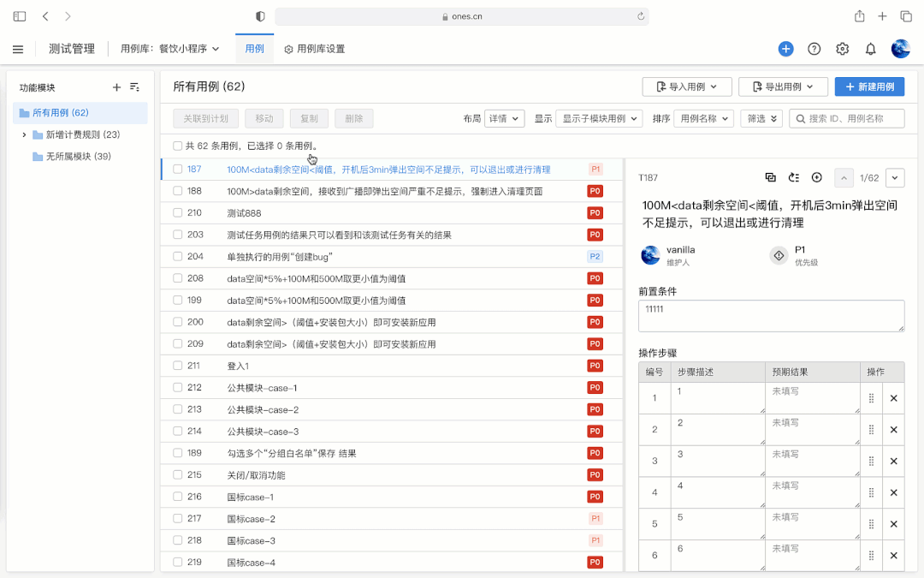Click the P0 badge of case 188
Screen dimensions: 924x578
[595, 191]
